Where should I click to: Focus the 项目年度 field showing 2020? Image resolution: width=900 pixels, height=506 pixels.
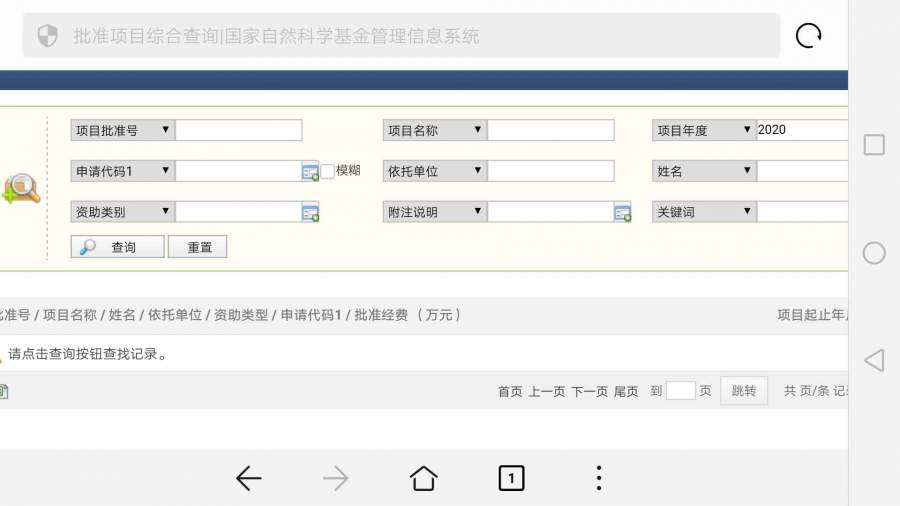click(x=802, y=130)
